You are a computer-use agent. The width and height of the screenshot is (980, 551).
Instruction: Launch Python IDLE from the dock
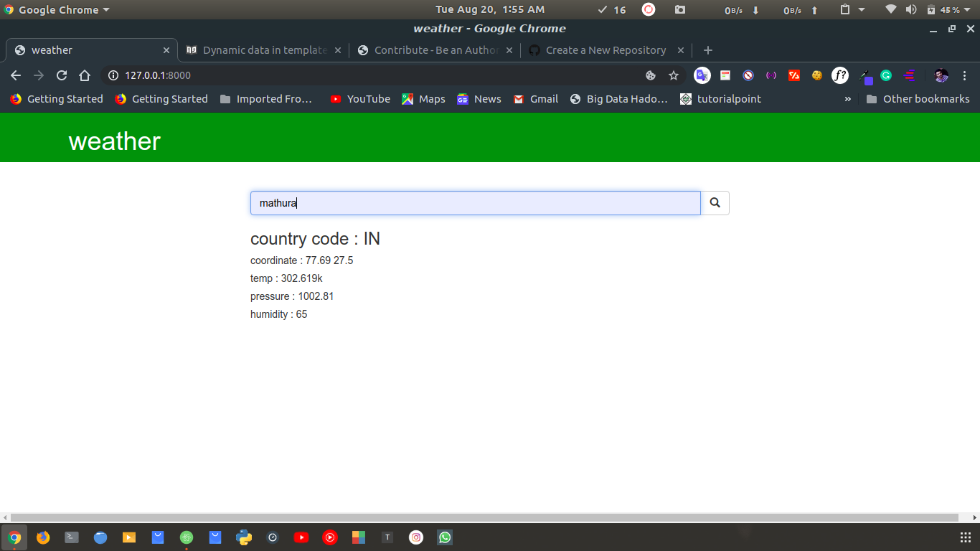[x=244, y=537]
